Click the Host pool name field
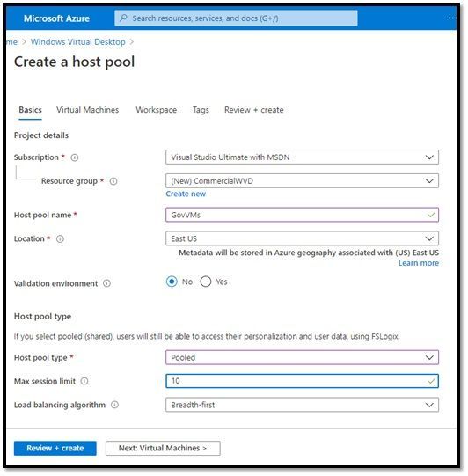This screenshot has height=476, width=468. (302, 215)
